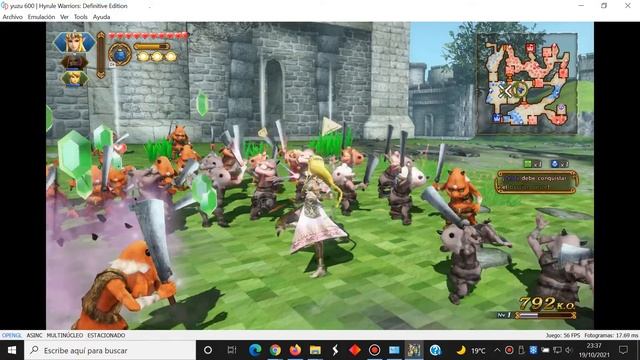Image resolution: width=640 pixels, height=360 pixels.
Task: Open the 19°C weather widget
Action: tap(471, 350)
